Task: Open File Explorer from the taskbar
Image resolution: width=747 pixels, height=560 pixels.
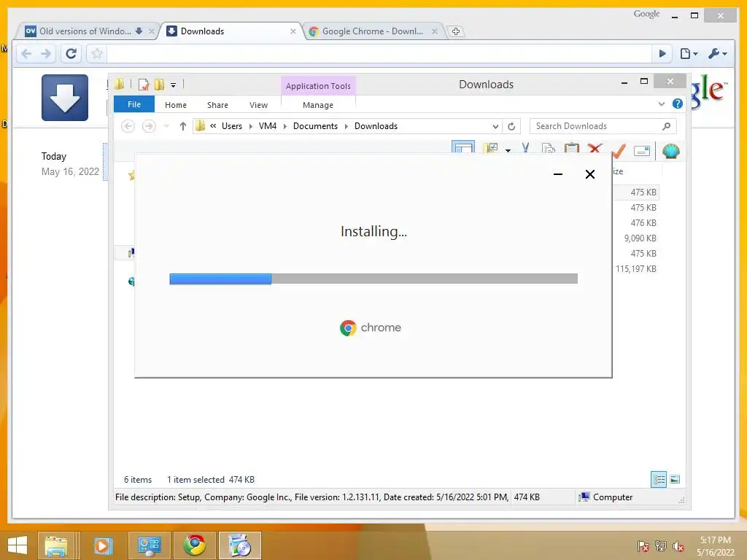Action: pos(56,545)
